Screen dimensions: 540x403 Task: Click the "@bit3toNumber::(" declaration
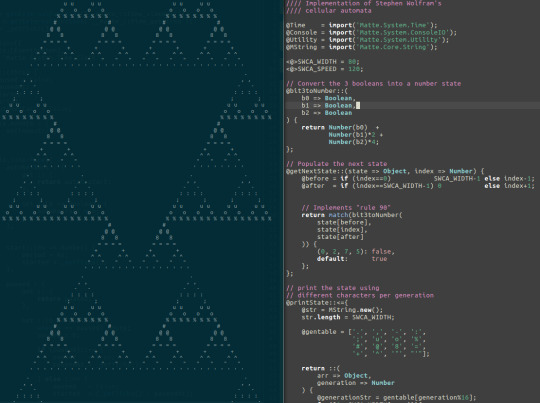(317, 91)
